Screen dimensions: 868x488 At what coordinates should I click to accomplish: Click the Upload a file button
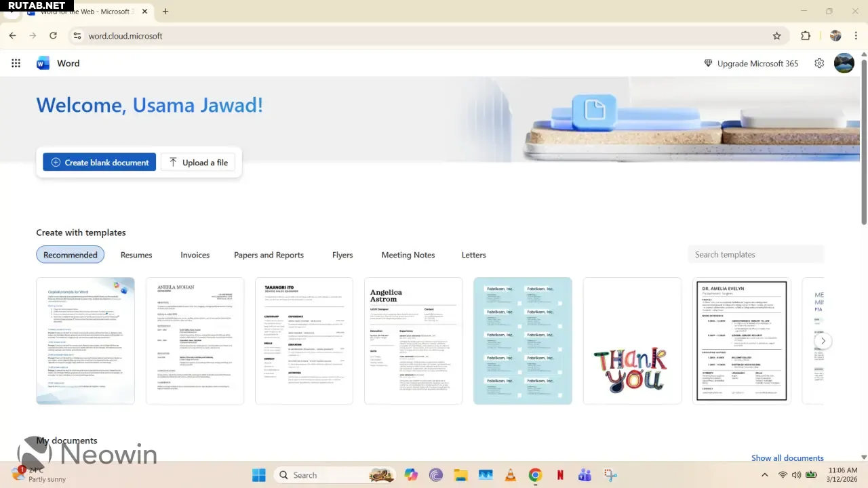point(198,162)
